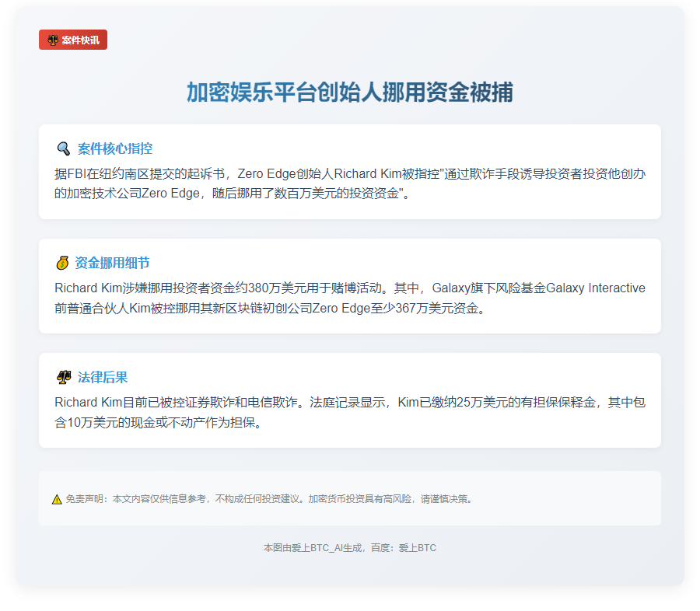Click the red 案件快讯 badge
The width and height of the screenshot is (700, 611).
[x=73, y=40]
